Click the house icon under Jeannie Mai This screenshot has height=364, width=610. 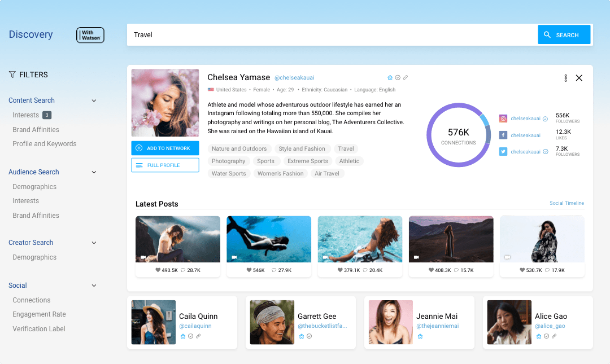[420, 336]
